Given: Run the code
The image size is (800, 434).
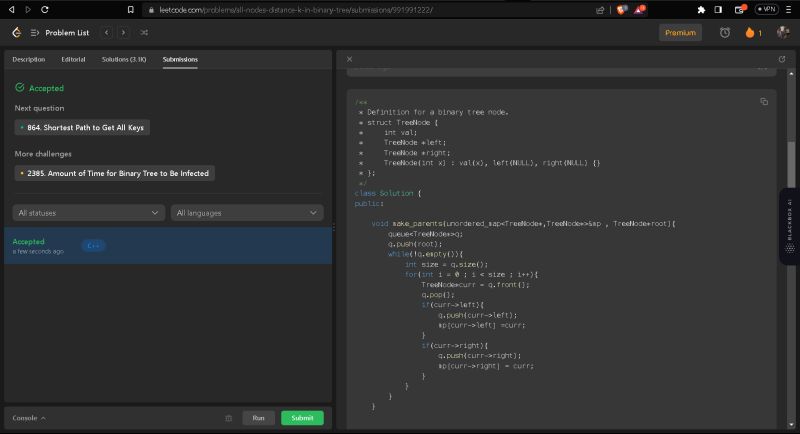Looking at the screenshot, I should (x=259, y=418).
